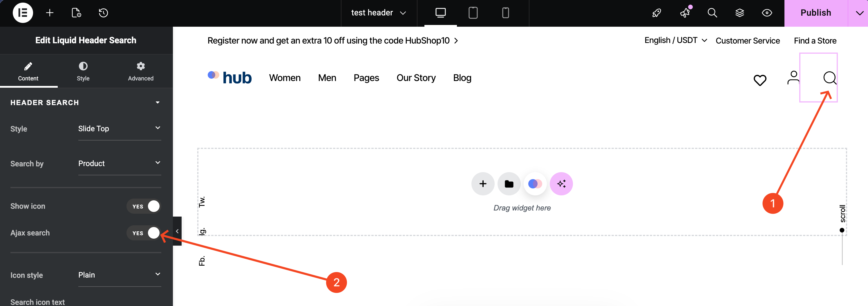The height and width of the screenshot is (306, 868).
Task: Collapse the editor panel with the arrow handle
Action: click(x=177, y=231)
